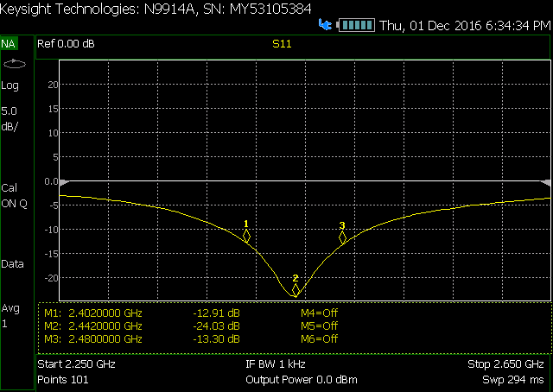
Task: Click the Start 2.250 GHz frequency field
Action: coord(76,364)
